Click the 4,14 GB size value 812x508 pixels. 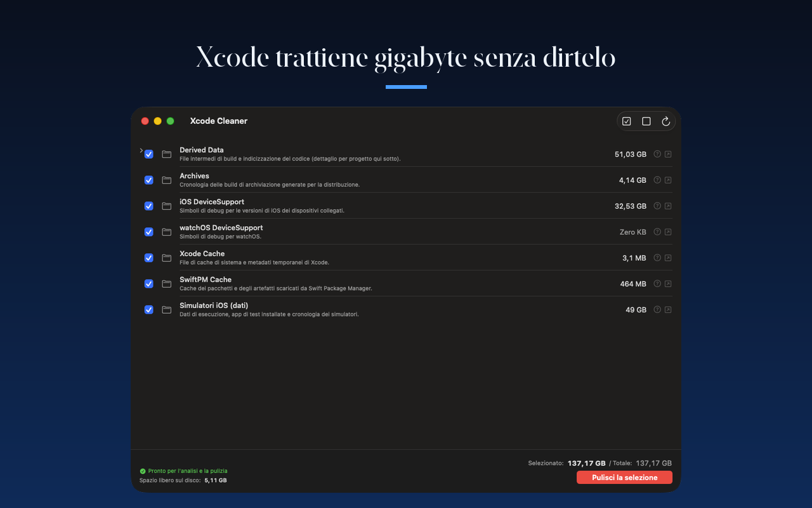632,180
